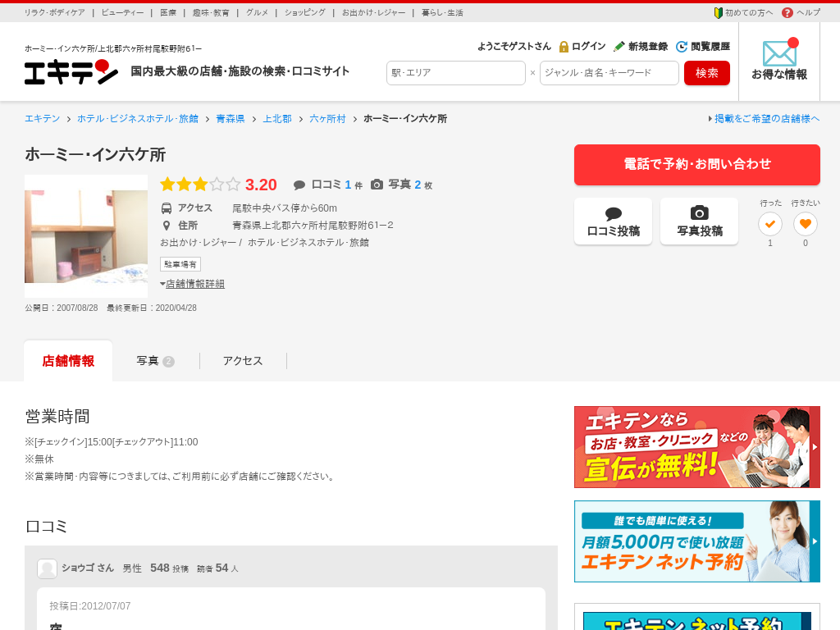Click the help question mark icon

coord(787,13)
